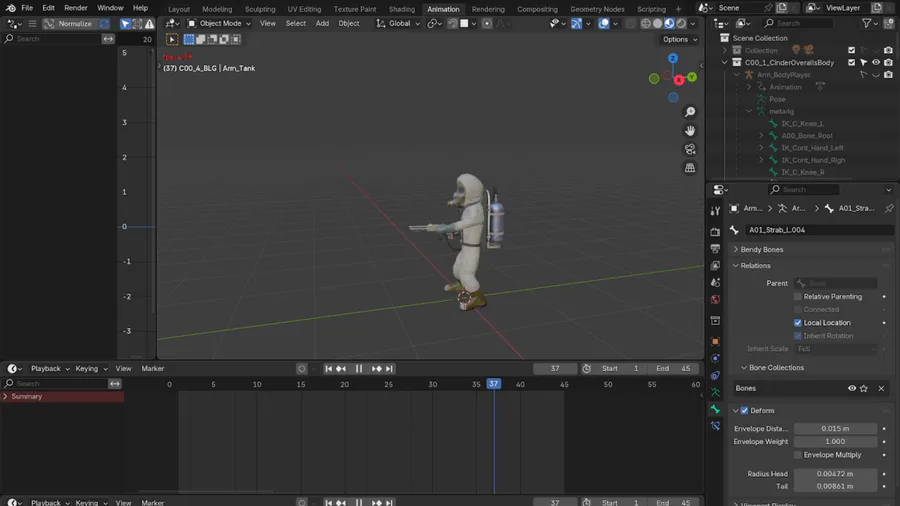This screenshot has width=900, height=506.
Task: Open the Armature data properties tab icon
Action: (715, 392)
